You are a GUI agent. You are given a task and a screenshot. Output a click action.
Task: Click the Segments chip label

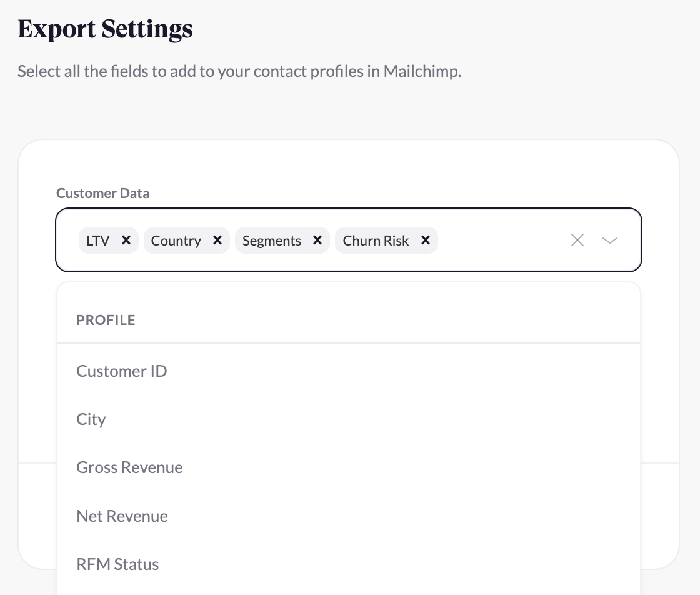[x=271, y=241]
